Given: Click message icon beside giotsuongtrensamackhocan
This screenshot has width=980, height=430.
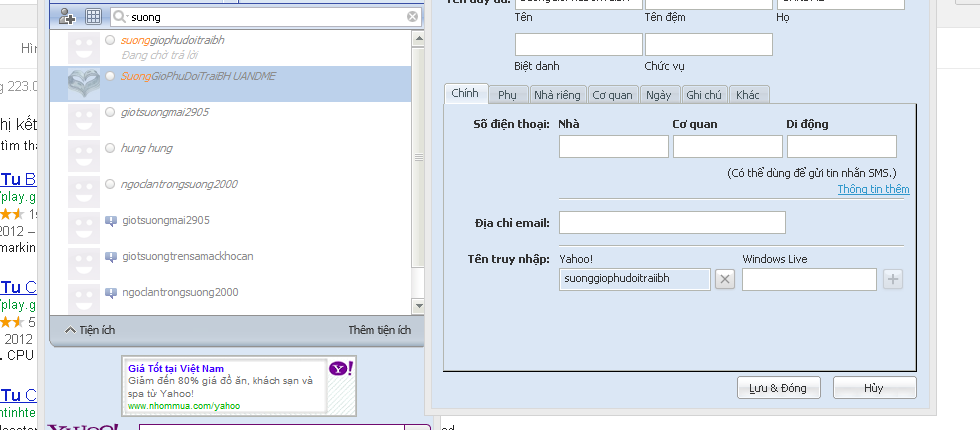Looking at the screenshot, I should 111,257.
